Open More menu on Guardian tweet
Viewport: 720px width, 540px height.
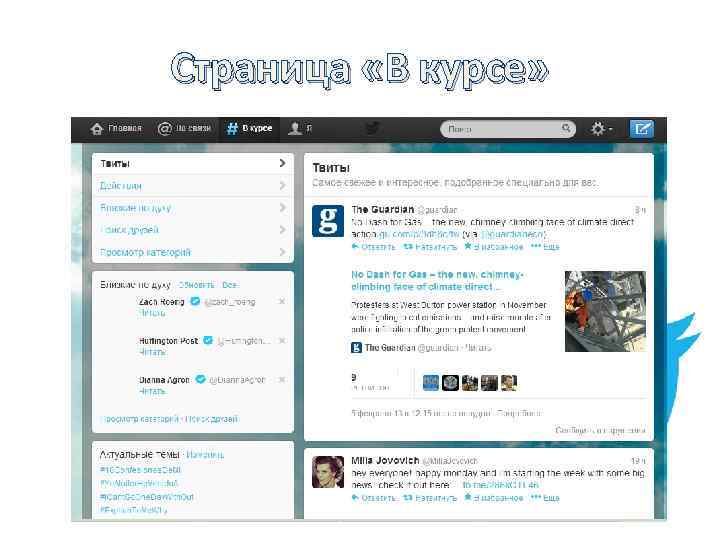545,247
